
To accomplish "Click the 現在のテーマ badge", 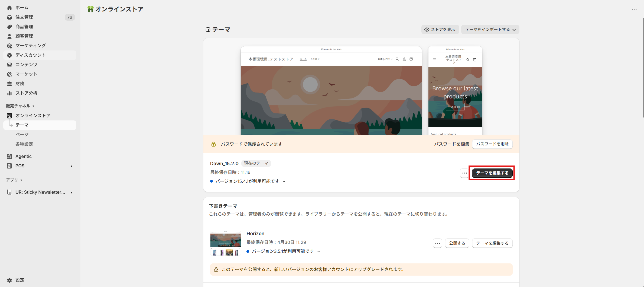I will coord(256,163).
